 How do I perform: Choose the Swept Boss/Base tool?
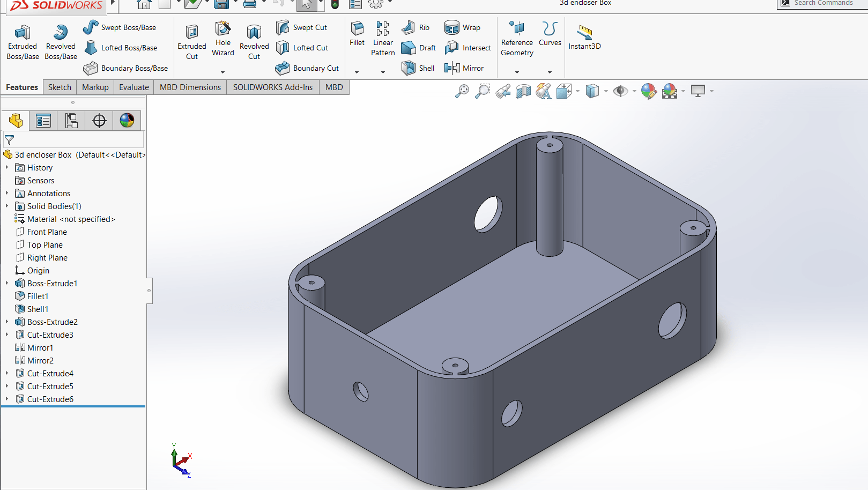tap(120, 27)
